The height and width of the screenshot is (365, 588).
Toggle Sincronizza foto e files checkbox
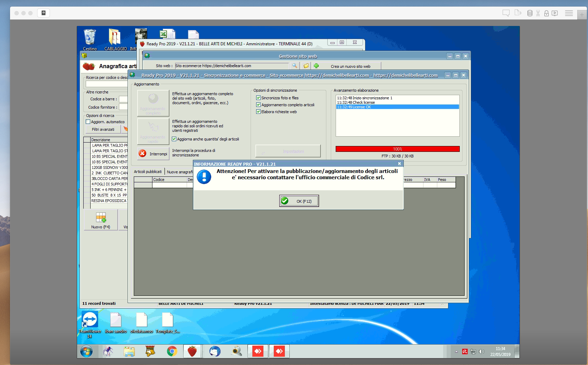click(258, 98)
